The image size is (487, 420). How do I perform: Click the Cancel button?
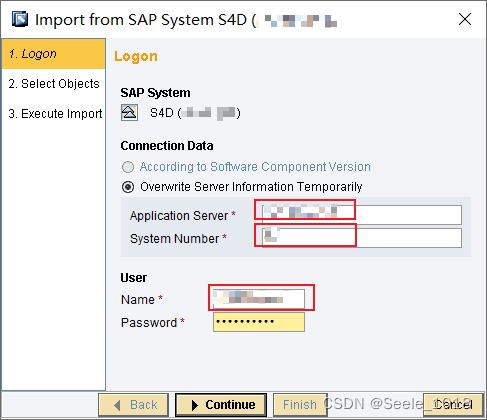point(453,405)
